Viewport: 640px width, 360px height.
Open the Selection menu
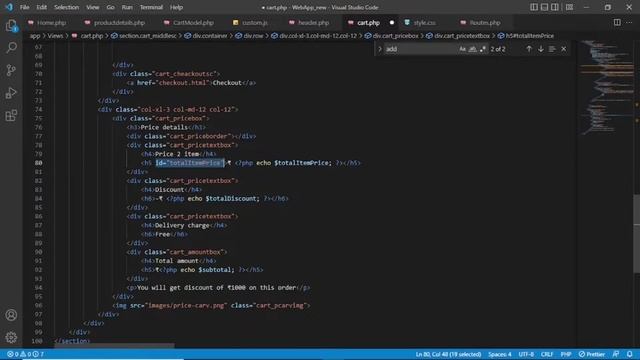click(x=67, y=7)
